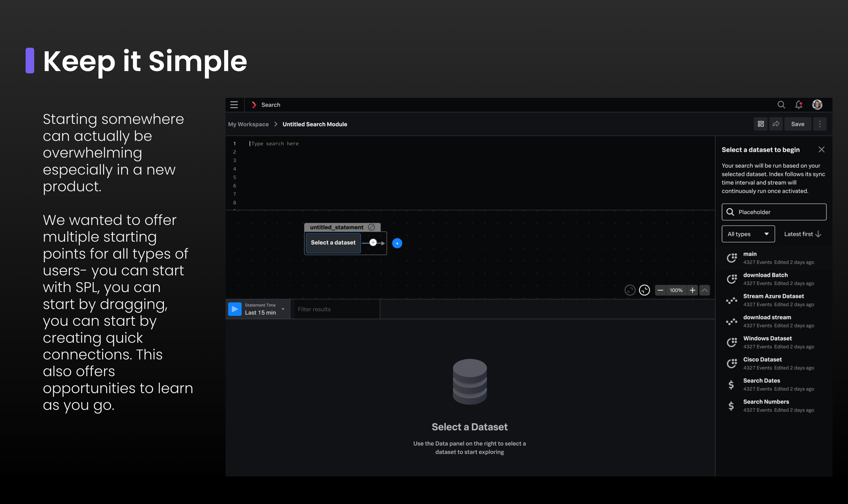Select the Windows Dataset

click(x=774, y=342)
